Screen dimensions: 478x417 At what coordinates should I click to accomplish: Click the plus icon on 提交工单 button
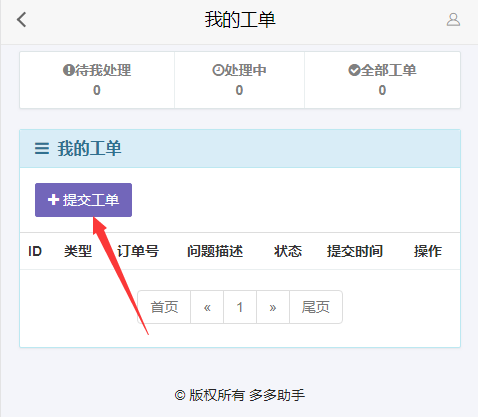pyautogui.click(x=53, y=200)
